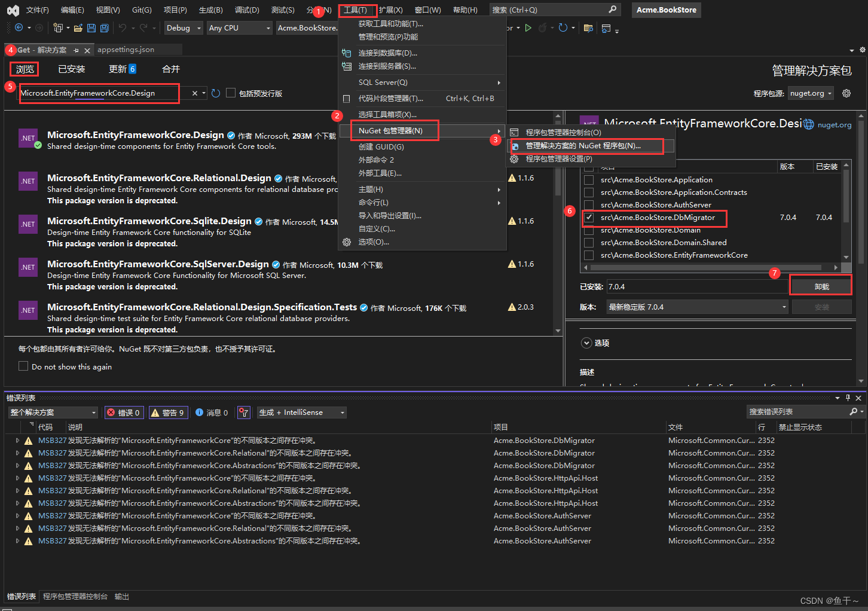Start without debugging using the green play icon
868x611 pixels.
tap(528, 28)
